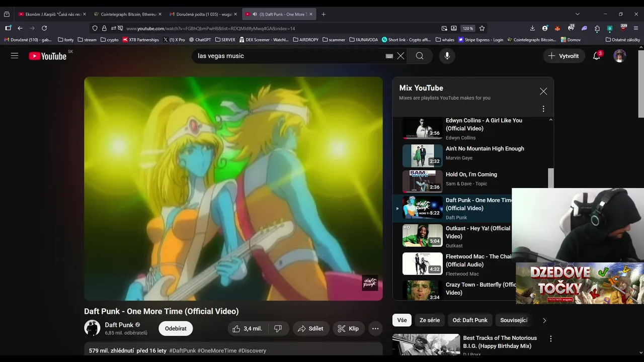This screenshot has width=644, height=362.
Task: Open the MetaMask fox extension
Action: click(557, 28)
